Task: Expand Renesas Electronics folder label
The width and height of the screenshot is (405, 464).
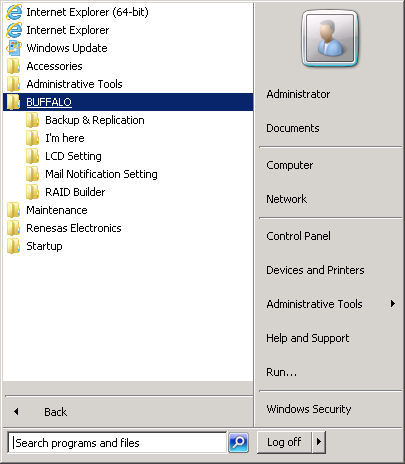Action: pyautogui.click(x=74, y=228)
